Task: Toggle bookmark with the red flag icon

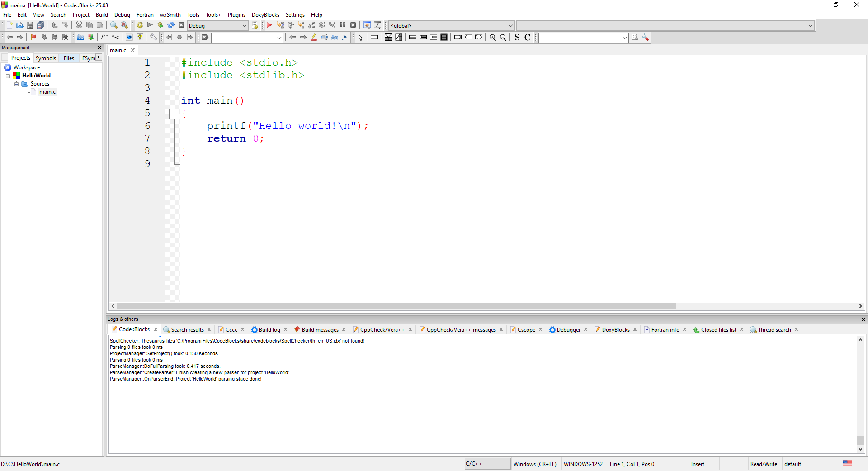Action: coord(33,38)
